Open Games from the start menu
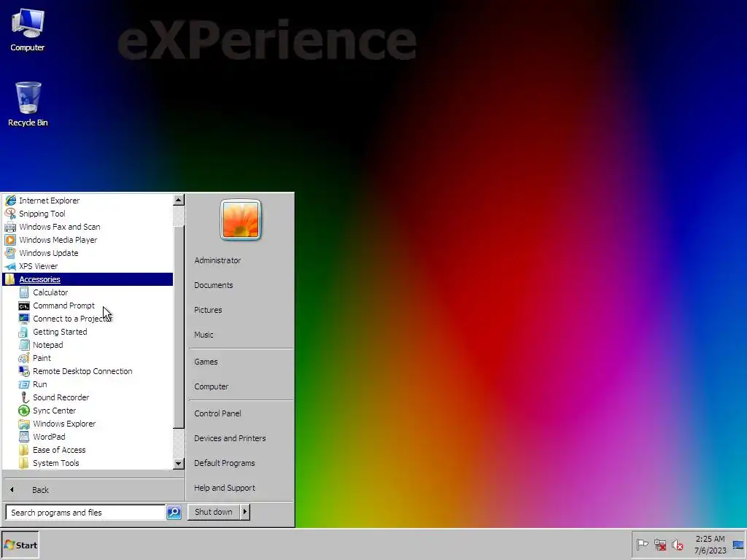 click(206, 362)
